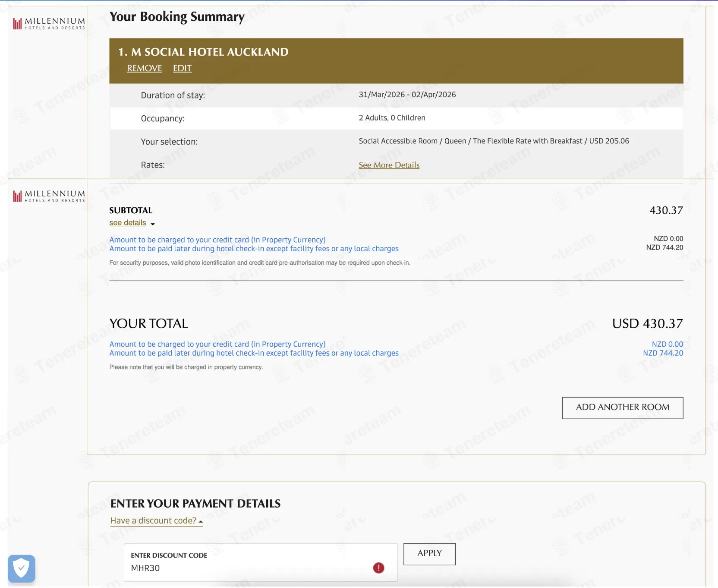Click the top Millennium Hotels logo
718x588 pixels.
[x=49, y=23]
